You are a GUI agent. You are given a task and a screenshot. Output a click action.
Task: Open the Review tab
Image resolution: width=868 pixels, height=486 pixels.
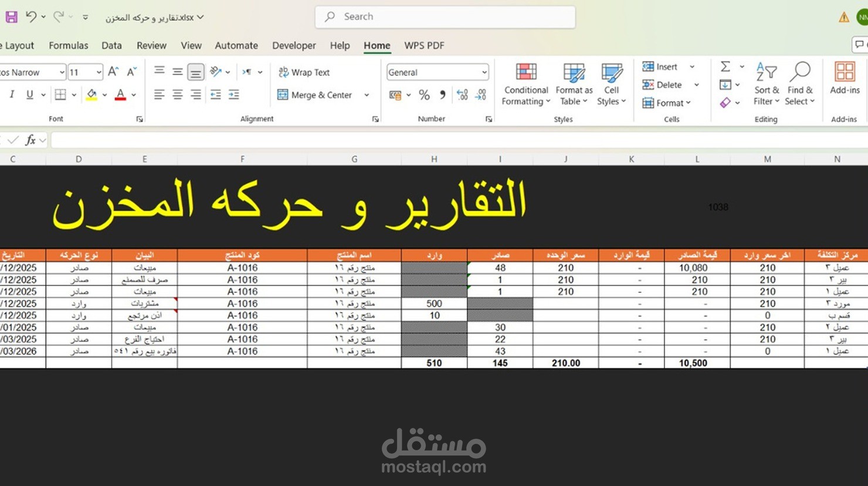pos(151,45)
